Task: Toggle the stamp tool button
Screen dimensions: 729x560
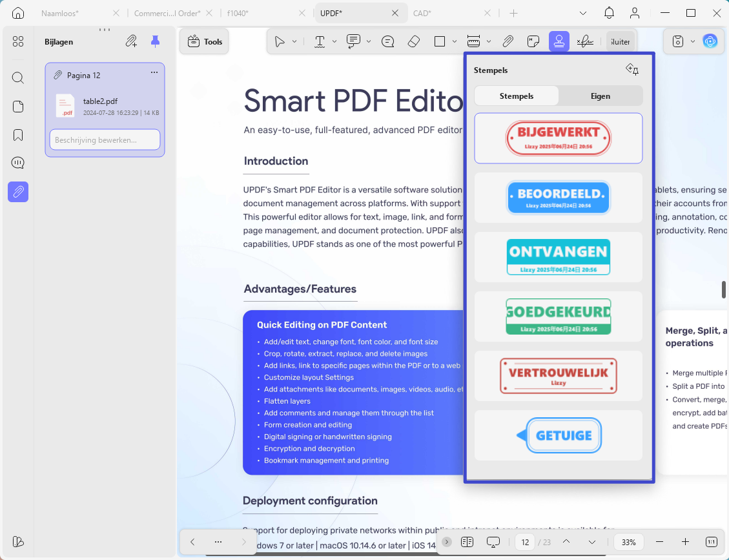Action: point(559,41)
